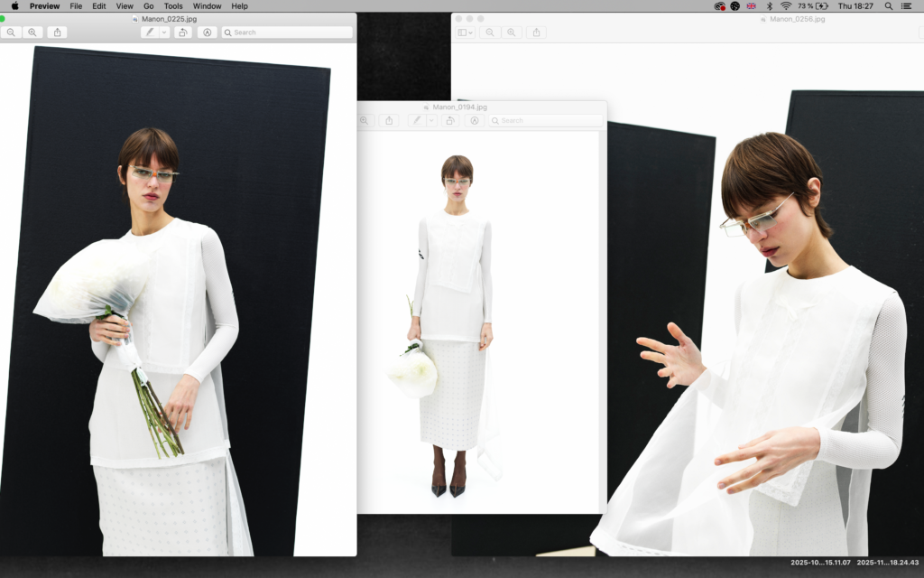Show Markup toolbar in Manon_0225.jpg window
Viewport: 924px width, 578px height.
click(207, 33)
